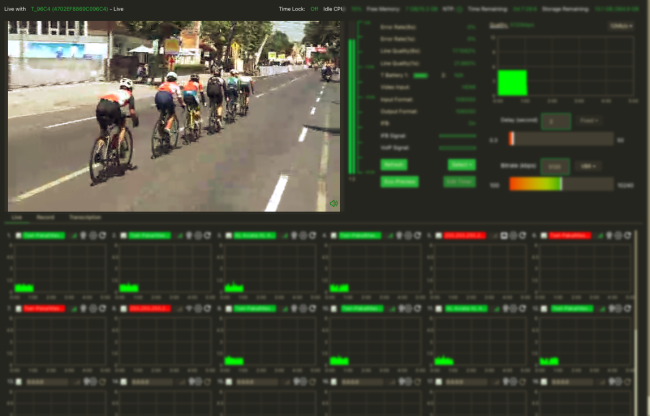Click the refresh icon for slot 8
This screenshot has width=650, height=416.
[207, 308]
